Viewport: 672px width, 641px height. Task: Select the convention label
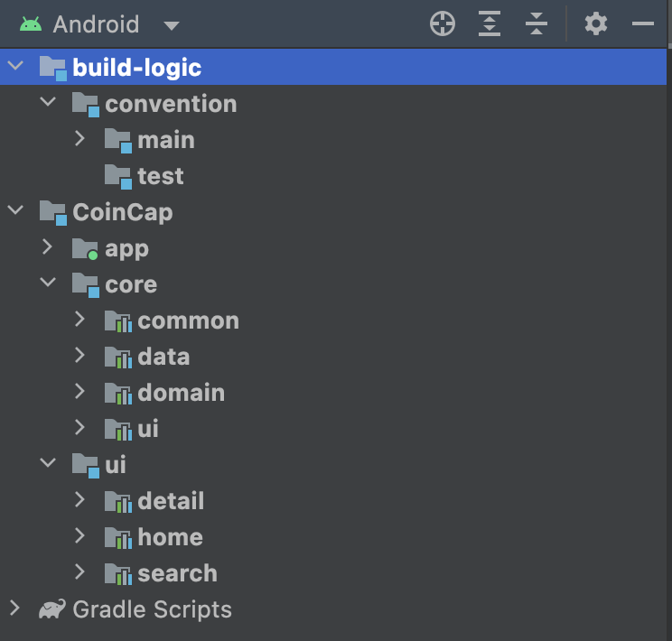pyautogui.click(x=171, y=104)
